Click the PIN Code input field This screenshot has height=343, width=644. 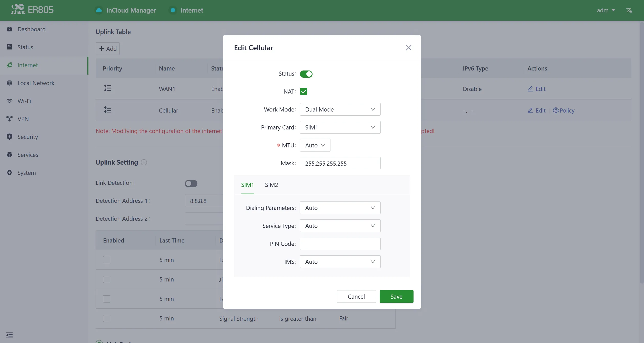[x=340, y=244]
